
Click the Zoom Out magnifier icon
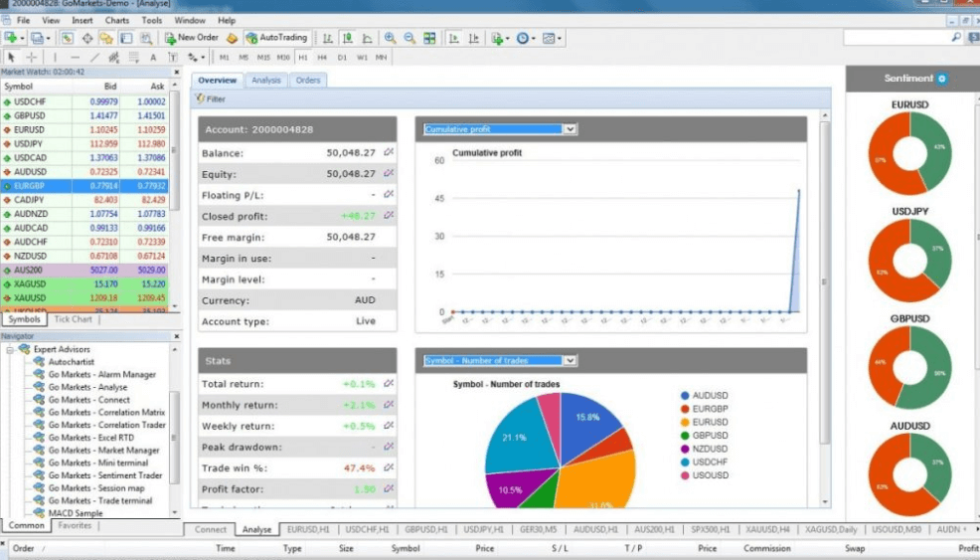coord(409,38)
